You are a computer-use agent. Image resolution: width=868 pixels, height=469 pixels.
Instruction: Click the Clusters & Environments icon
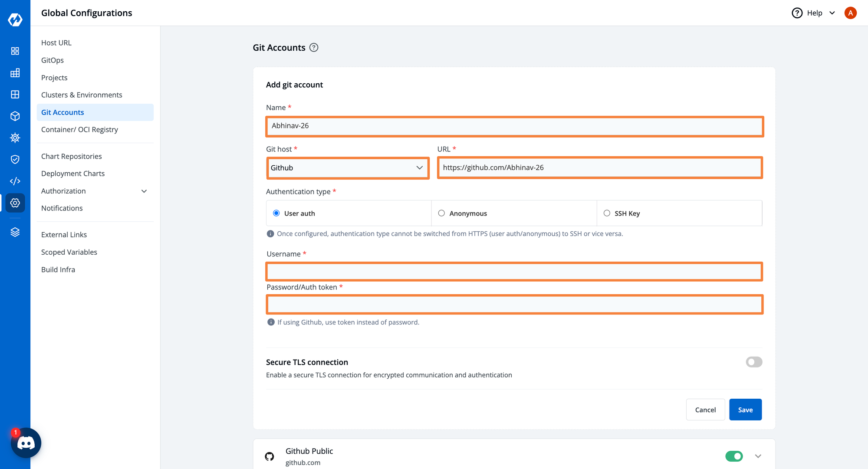(82, 94)
